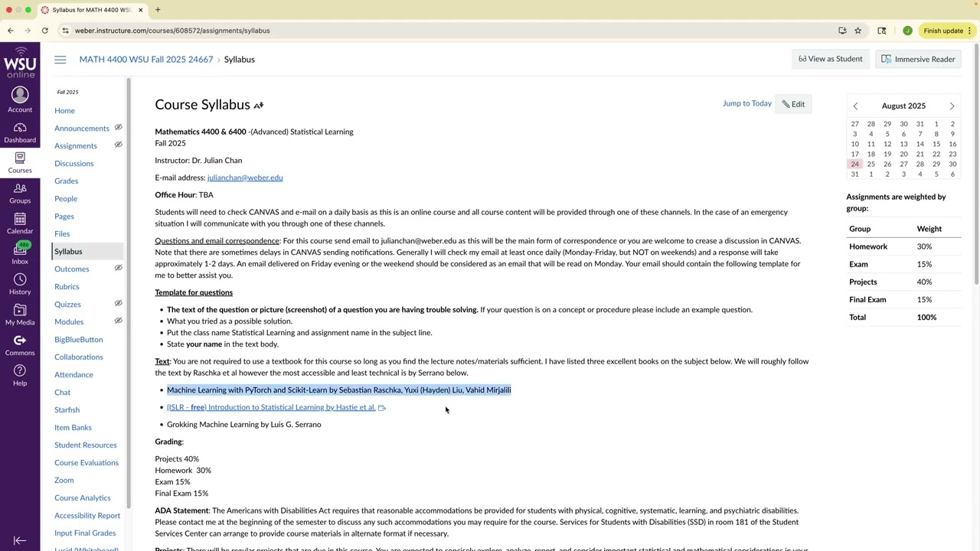Image resolution: width=980 pixels, height=551 pixels.
Task: Click hidden-eye icon next to Announcements
Action: point(118,128)
